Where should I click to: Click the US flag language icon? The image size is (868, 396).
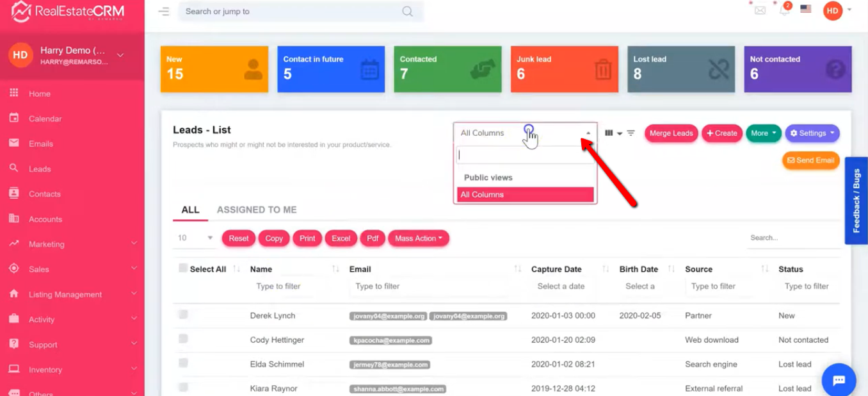(806, 10)
